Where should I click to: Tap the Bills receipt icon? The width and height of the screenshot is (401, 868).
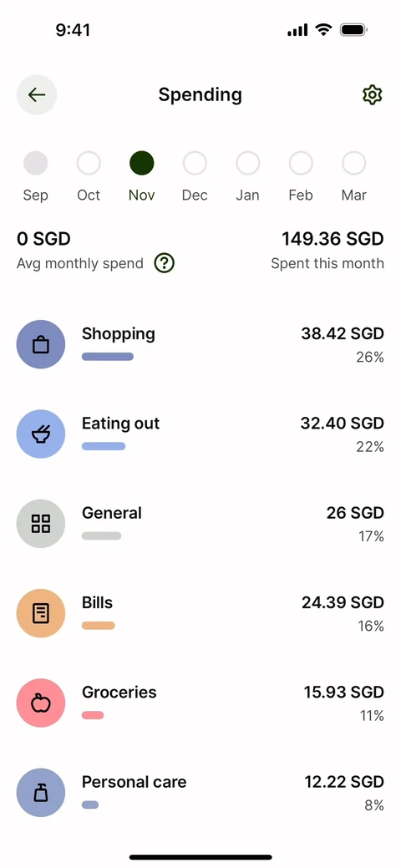click(x=41, y=613)
